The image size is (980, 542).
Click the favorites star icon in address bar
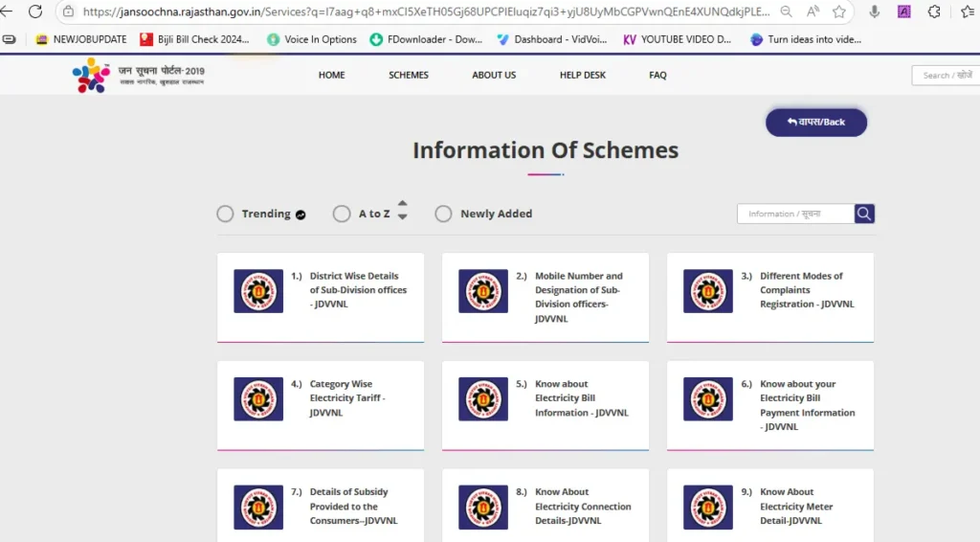point(839,11)
